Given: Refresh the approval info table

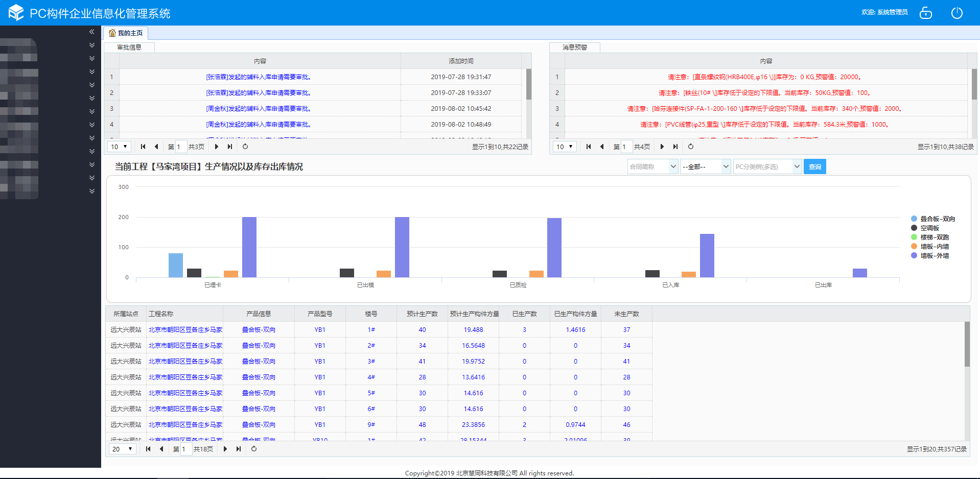Looking at the screenshot, I should tap(245, 147).
